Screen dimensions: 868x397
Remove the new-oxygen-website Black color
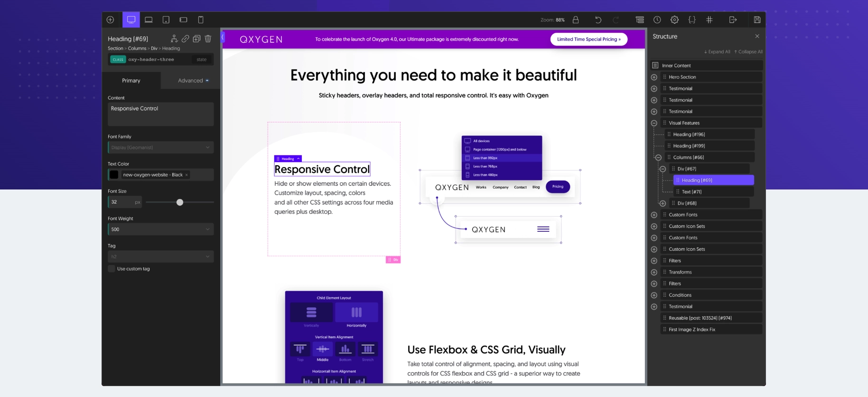point(187,175)
